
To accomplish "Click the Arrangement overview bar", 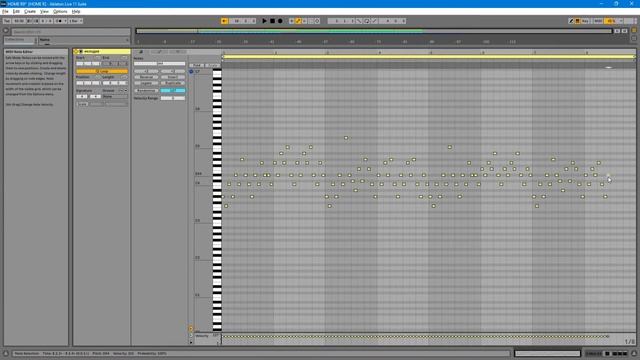I will coord(374,31).
